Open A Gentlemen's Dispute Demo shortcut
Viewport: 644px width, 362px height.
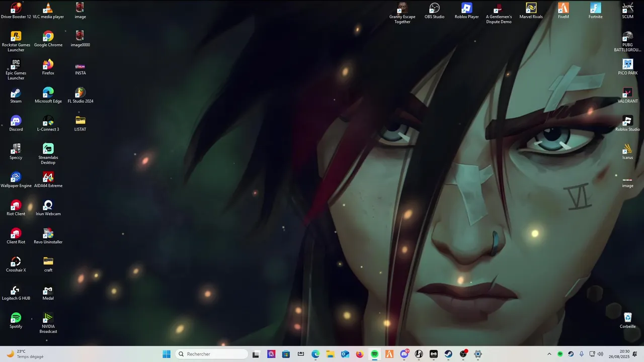[x=499, y=13]
